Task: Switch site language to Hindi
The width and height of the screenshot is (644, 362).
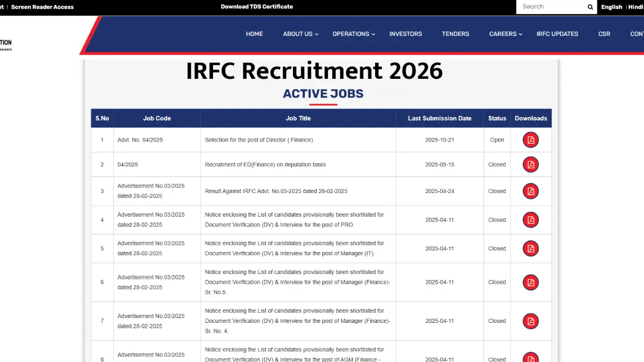Action: (636, 7)
